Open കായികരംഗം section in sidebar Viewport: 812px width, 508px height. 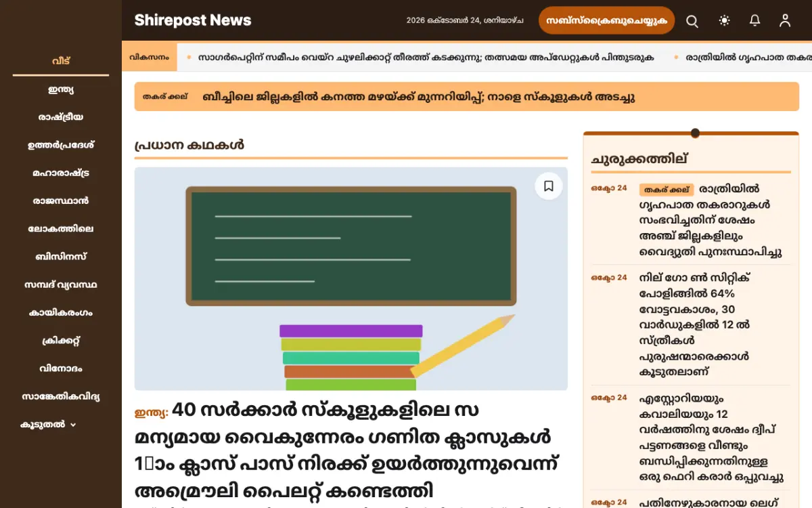coord(61,313)
